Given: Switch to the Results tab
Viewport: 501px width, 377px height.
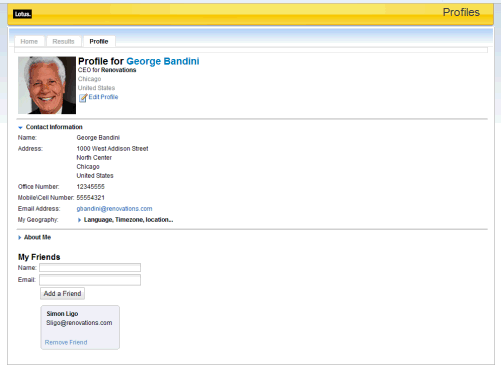Looking at the screenshot, I should (x=64, y=41).
